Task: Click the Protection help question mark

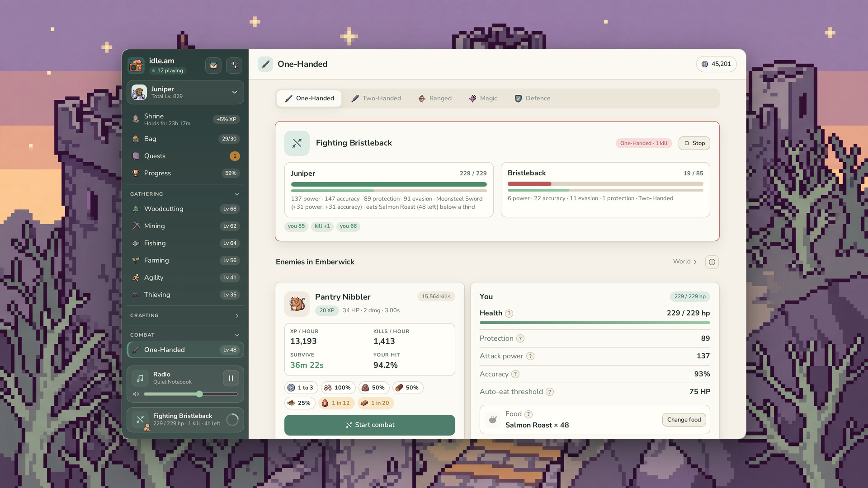Action: pyautogui.click(x=520, y=338)
